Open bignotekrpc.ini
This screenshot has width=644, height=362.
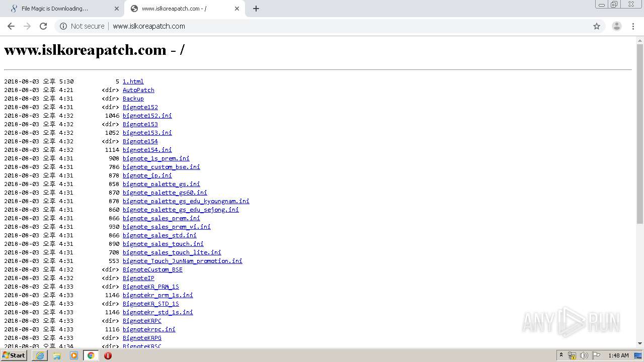[x=149, y=329]
